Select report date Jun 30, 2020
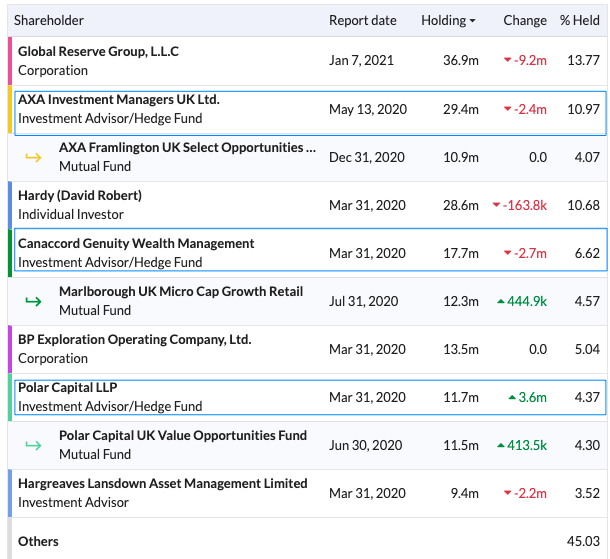Viewport: 610px width, 559px height. (x=365, y=445)
